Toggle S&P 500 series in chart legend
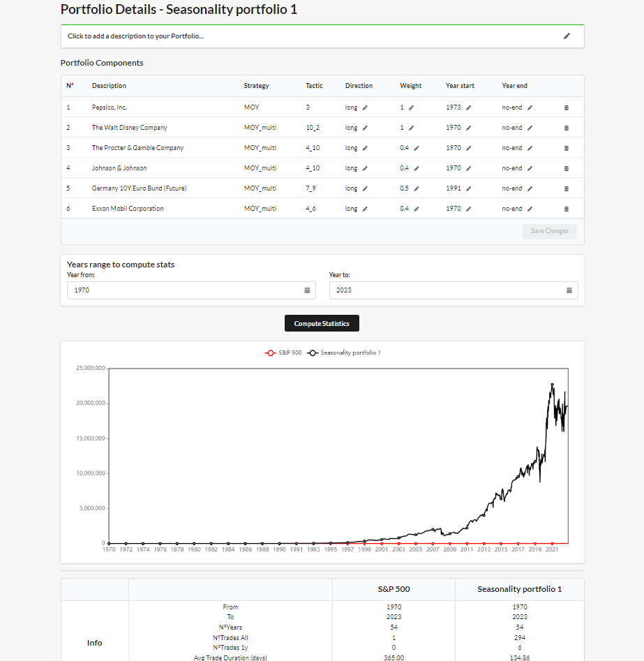 [283, 353]
